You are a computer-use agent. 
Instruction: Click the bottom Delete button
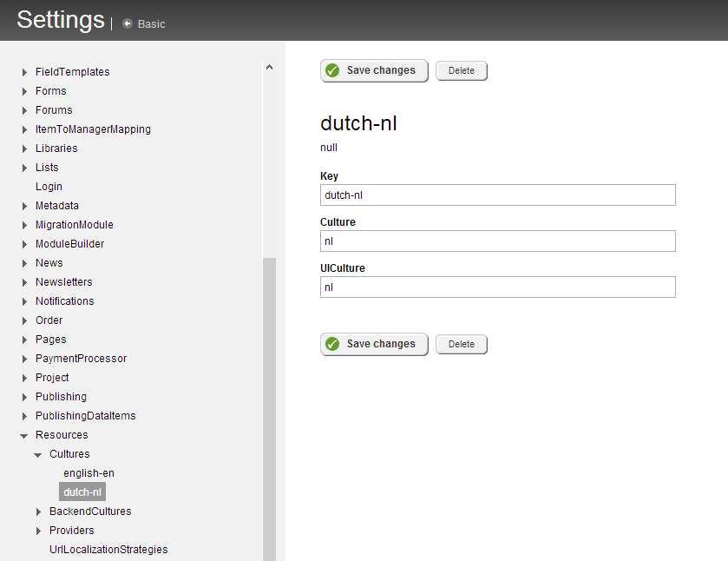[x=462, y=345]
